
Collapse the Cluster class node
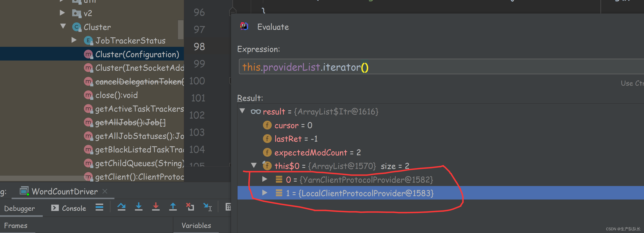(63, 26)
